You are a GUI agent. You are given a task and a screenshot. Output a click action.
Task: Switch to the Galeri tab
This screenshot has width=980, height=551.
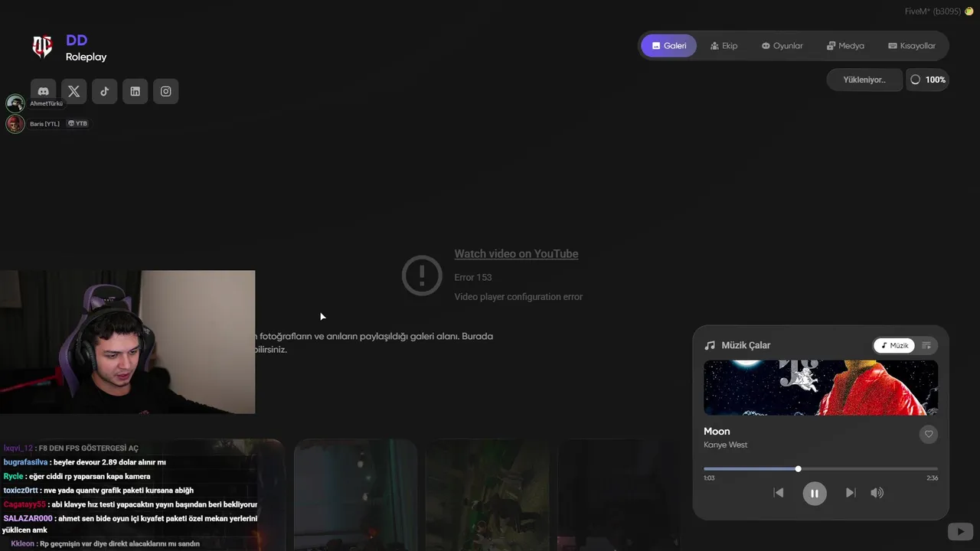point(669,46)
